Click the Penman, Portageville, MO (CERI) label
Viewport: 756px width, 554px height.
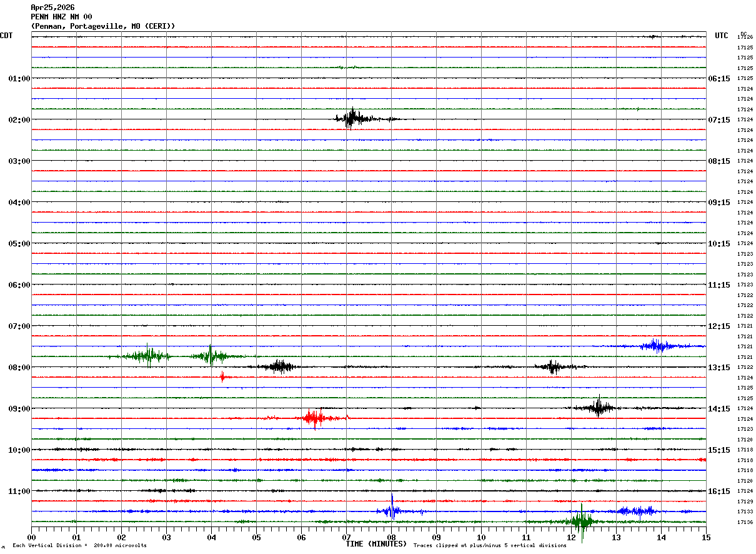click(x=103, y=26)
